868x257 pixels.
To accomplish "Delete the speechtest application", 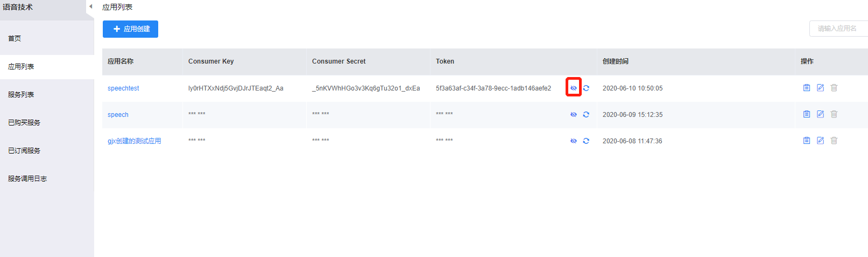I will [834, 87].
